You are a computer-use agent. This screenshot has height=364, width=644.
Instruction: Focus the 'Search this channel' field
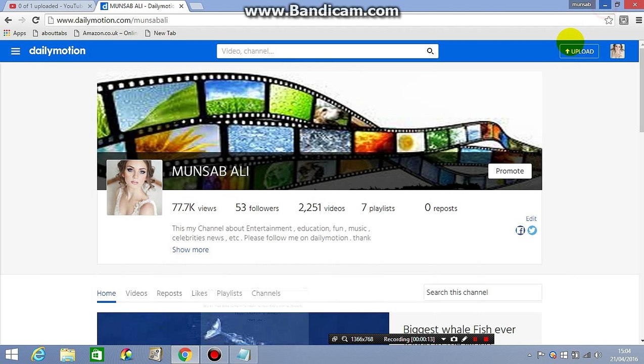(482, 292)
